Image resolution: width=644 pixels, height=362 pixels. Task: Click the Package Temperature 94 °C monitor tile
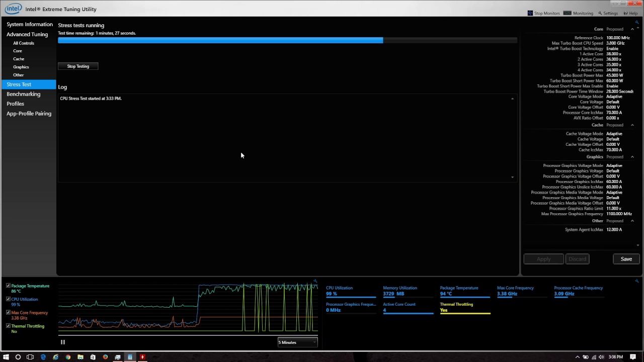465,292
